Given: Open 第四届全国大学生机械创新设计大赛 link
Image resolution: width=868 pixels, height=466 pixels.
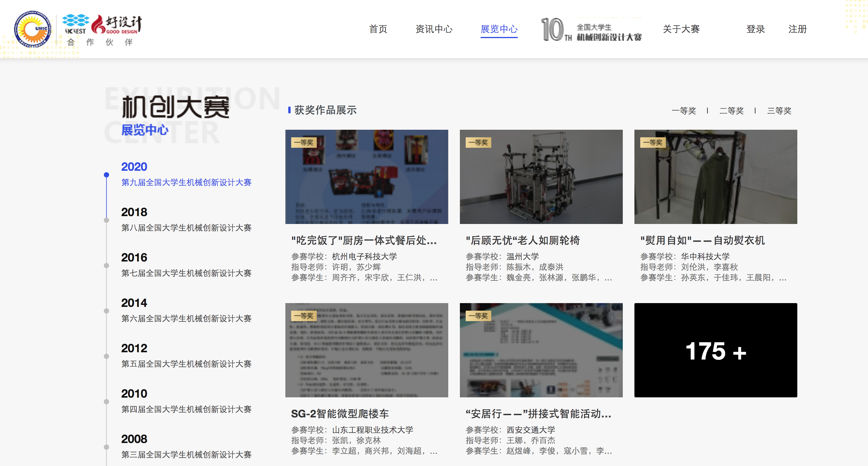Looking at the screenshot, I should pyautogui.click(x=186, y=409).
